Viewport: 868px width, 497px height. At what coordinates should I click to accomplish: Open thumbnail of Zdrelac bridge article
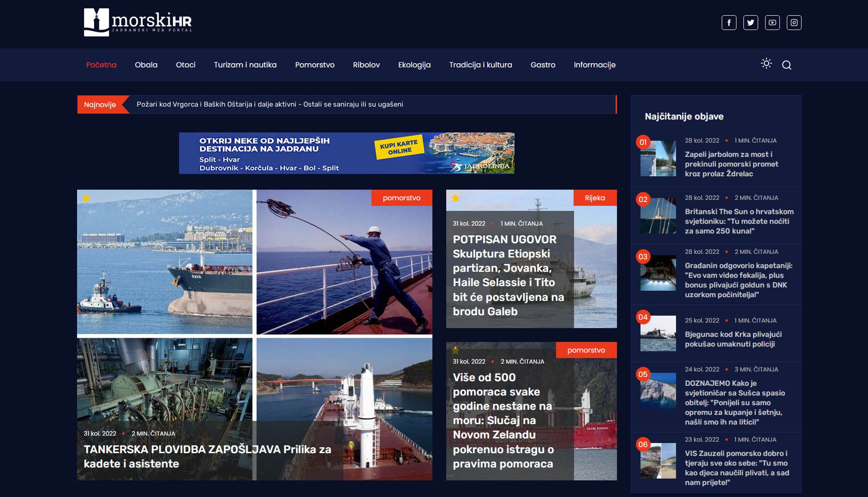coord(658,158)
